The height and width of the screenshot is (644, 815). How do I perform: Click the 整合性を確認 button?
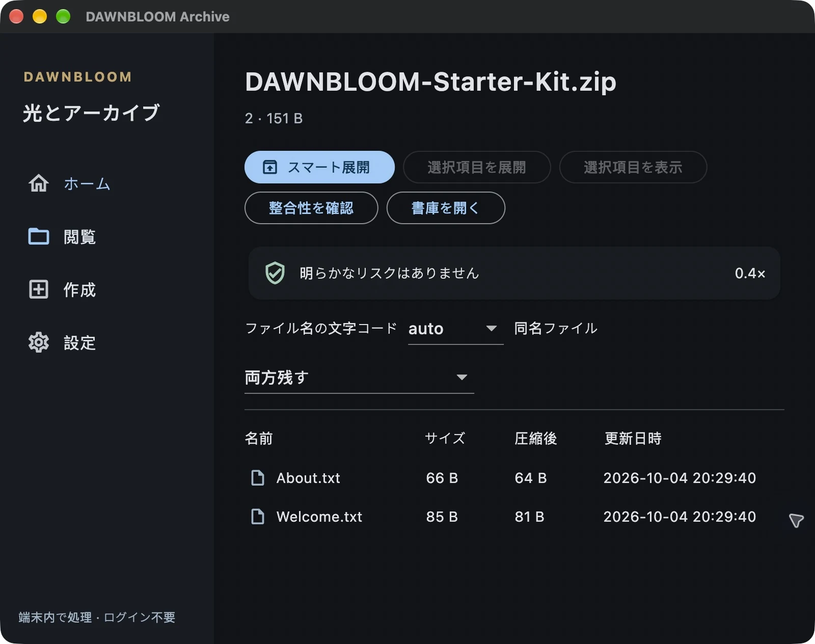point(311,208)
